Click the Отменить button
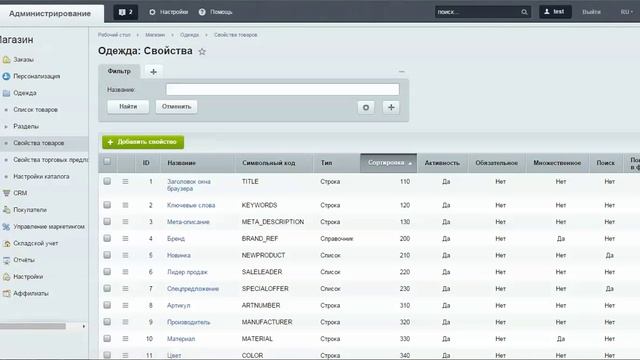The width and height of the screenshot is (640, 360). [176, 107]
